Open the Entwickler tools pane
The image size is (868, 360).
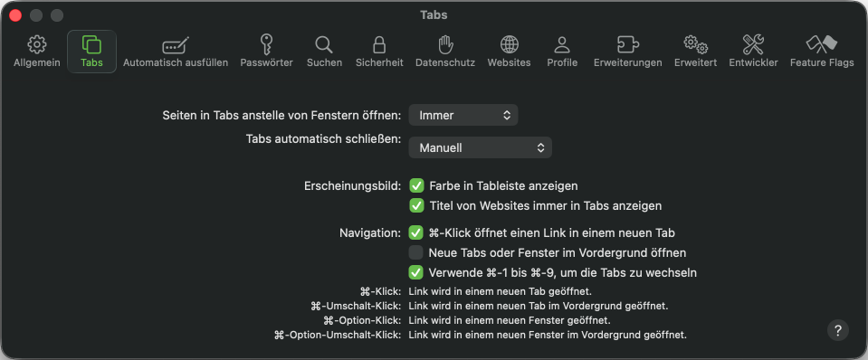(753, 52)
